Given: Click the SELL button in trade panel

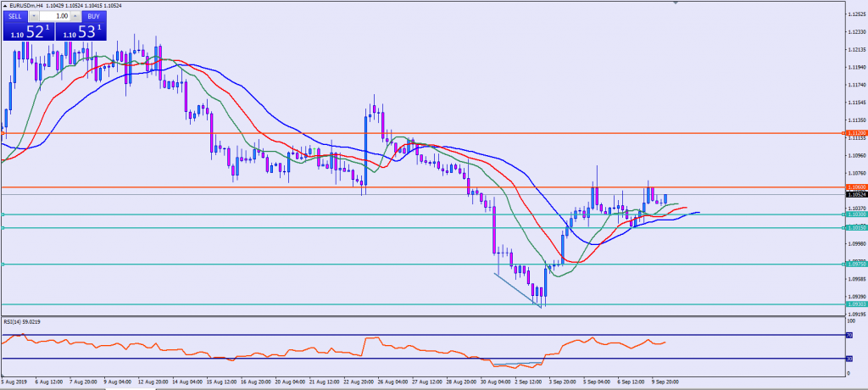Looking at the screenshot, I should pyautogui.click(x=17, y=16).
